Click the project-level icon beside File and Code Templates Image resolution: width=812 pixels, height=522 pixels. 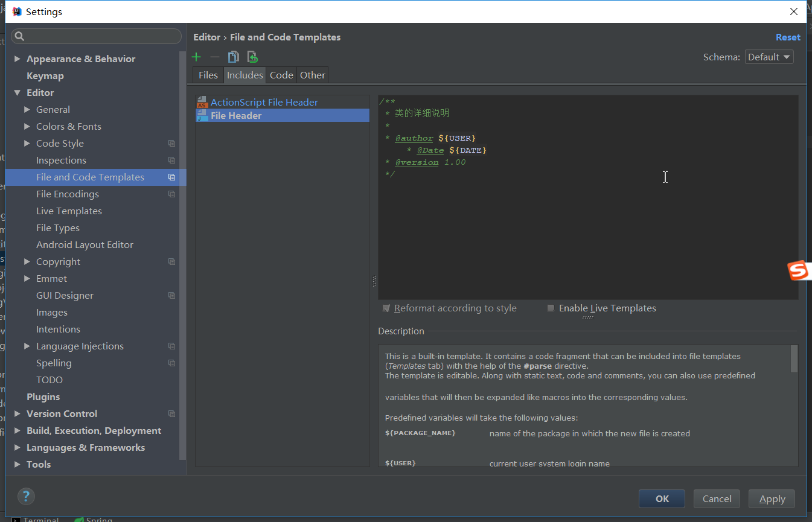(x=171, y=177)
